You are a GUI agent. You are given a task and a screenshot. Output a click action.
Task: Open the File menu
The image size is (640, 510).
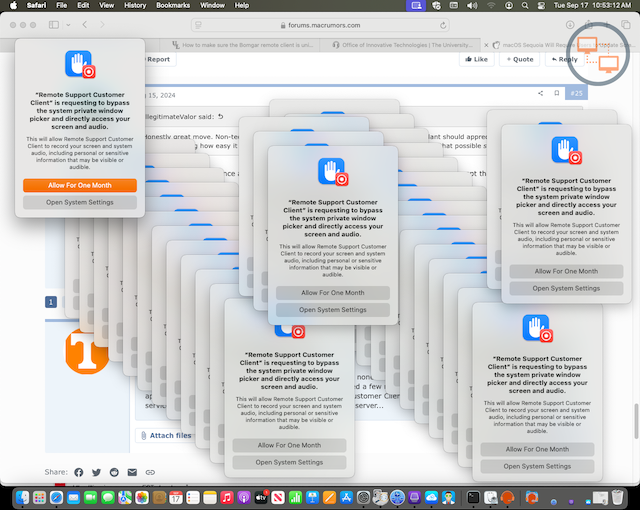(62, 5)
